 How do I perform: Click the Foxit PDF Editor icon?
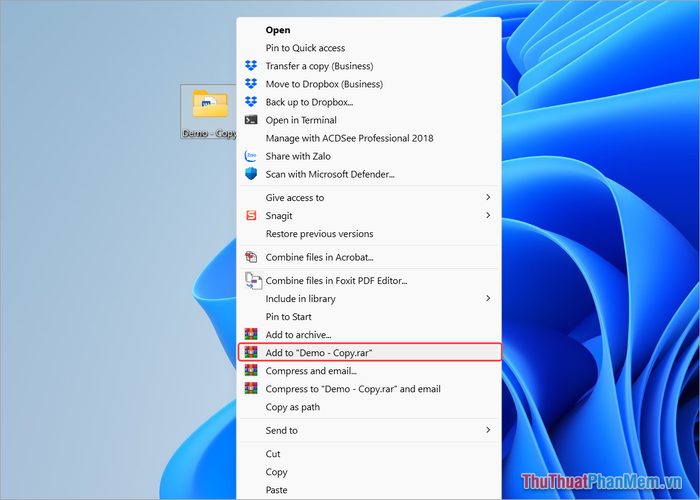(253, 280)
